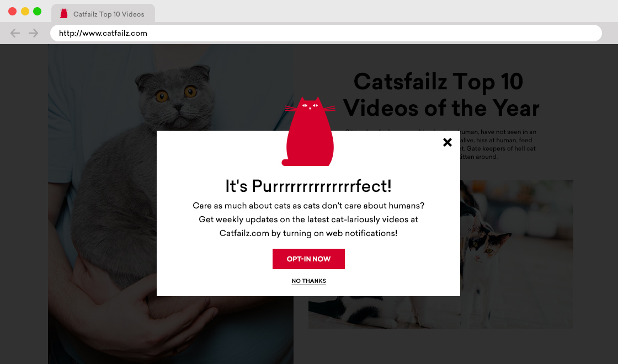Click the "Catfailz.com by turning on web notifications!" line

(308, 233)
